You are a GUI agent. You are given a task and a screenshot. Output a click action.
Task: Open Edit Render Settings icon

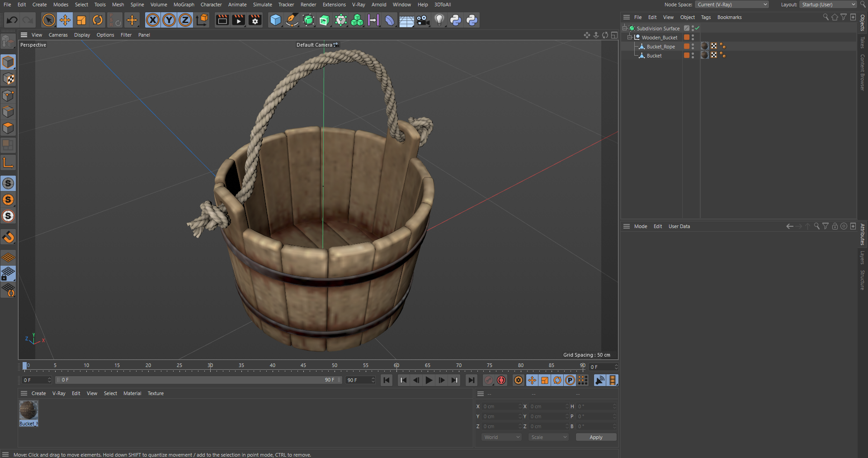pyautogui.click(x=255, y=20)
